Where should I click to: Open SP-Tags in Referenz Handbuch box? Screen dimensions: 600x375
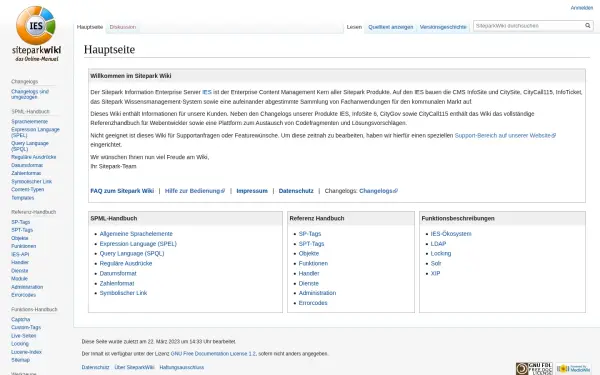coord(310,234)
